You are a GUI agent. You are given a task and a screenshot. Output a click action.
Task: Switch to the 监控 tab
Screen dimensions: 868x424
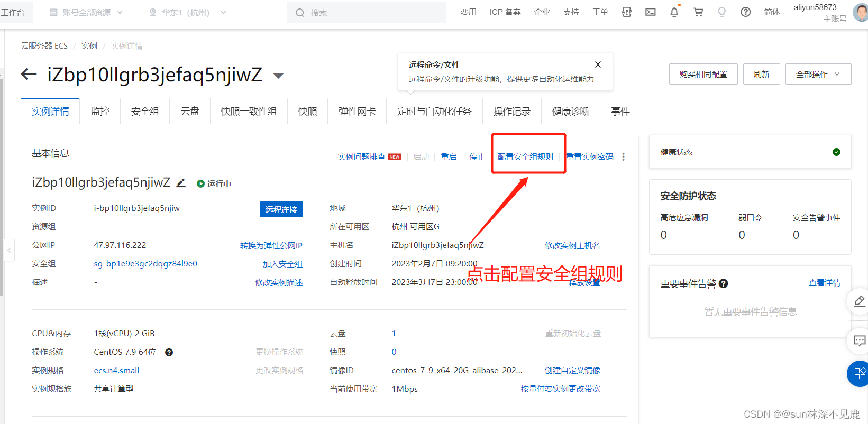(x=100, y=111)
